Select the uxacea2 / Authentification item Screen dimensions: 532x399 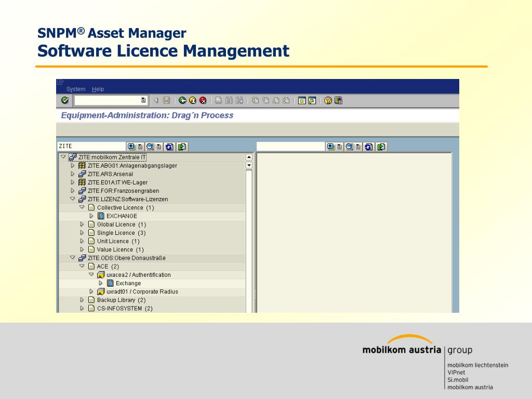(x=138, y=275)
